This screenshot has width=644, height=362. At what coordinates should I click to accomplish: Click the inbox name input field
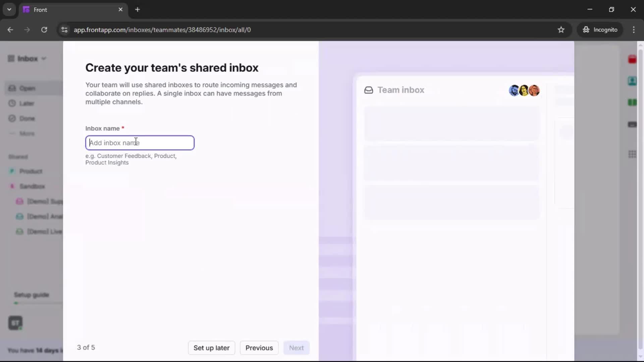pos(140,142)
